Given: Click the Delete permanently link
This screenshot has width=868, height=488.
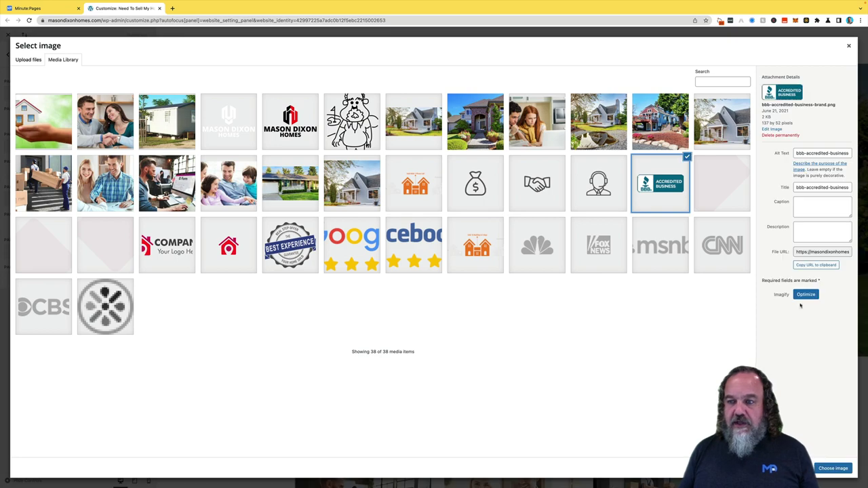Looking at the screenshot, I should click(780, 135).
